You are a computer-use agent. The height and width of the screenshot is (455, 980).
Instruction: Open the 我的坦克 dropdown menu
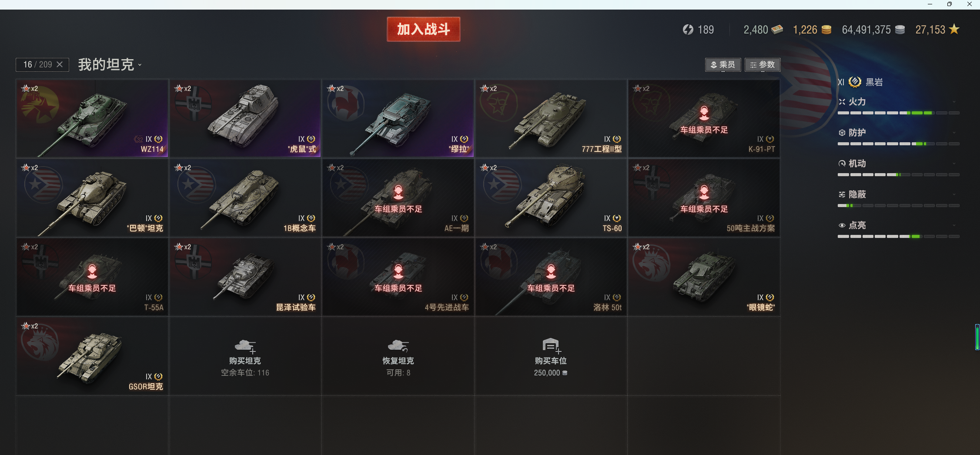pos(110,65)
